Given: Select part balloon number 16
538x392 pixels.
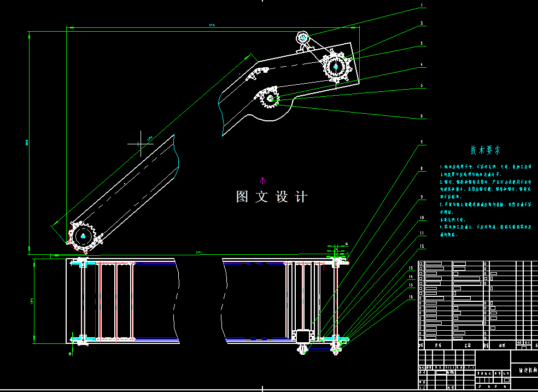Looking at the screenshot, I should point(411,297).
